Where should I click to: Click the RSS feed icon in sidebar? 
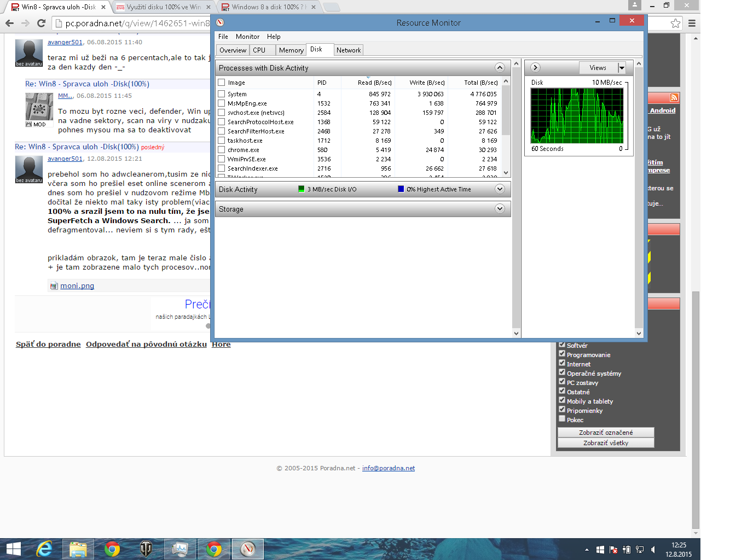tap(674, 97)
